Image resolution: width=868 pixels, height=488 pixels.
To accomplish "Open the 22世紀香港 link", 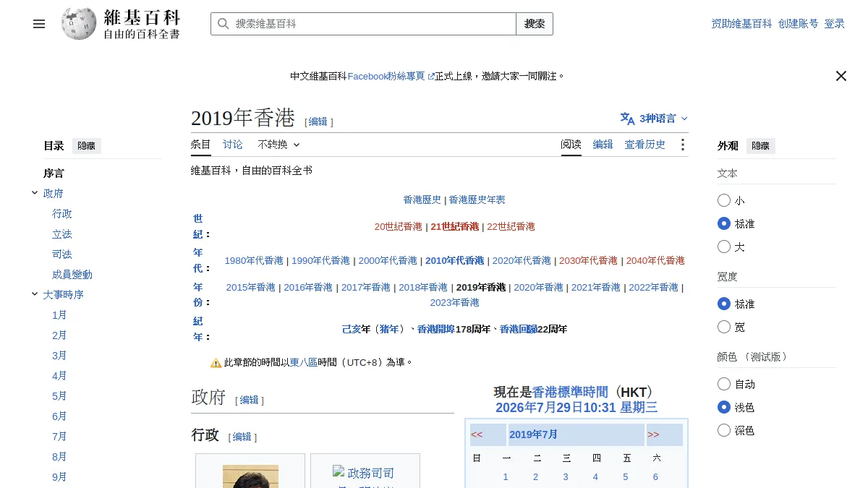I will point(511,226).
